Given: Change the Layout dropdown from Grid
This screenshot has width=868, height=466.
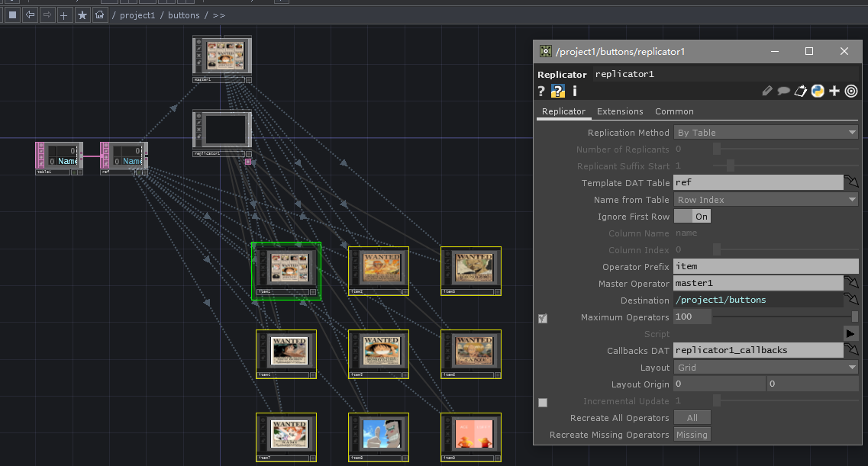Looking at the screenshot, I should (x=766, y=367).
